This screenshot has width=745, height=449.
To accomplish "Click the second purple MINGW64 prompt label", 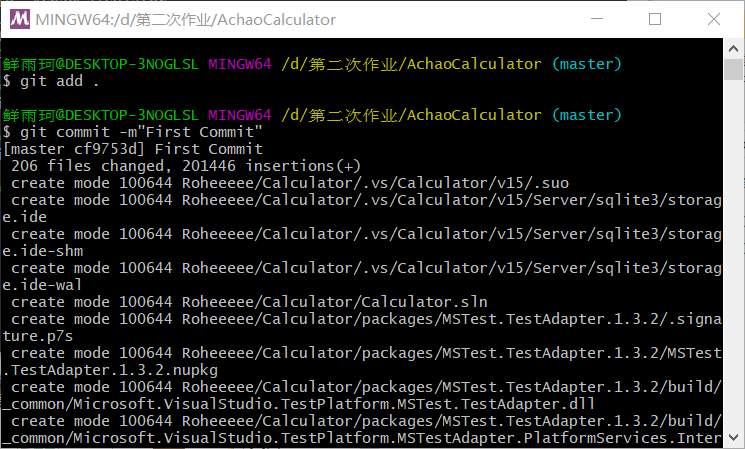I will (239, 115).
